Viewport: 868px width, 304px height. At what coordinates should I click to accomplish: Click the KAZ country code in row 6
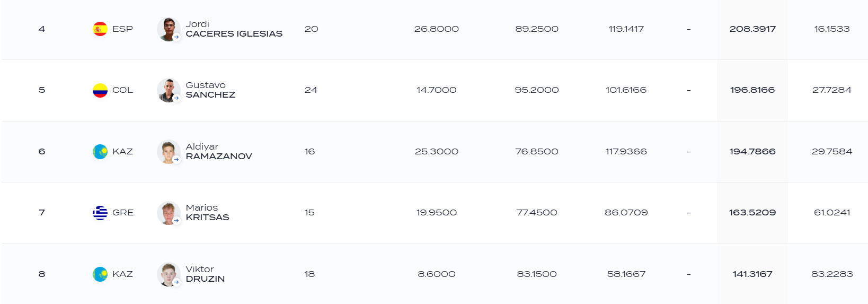click(x=122, y=152)
